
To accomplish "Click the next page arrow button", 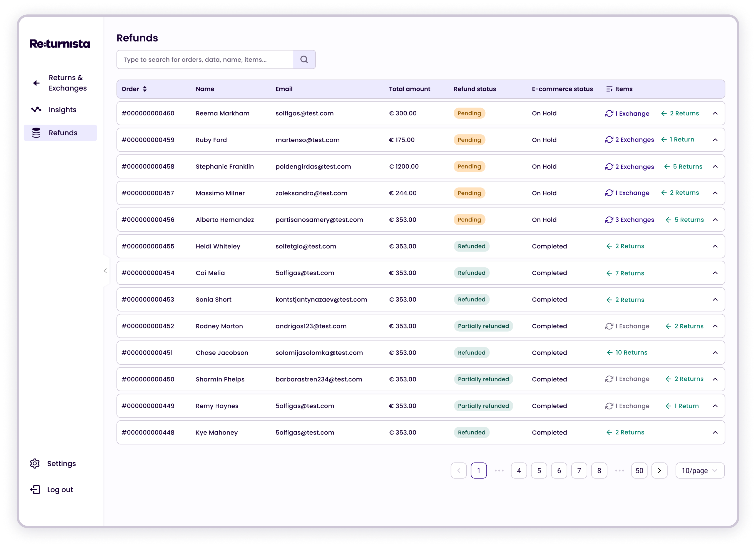I will pyautogui.click(x=659, y=470).
